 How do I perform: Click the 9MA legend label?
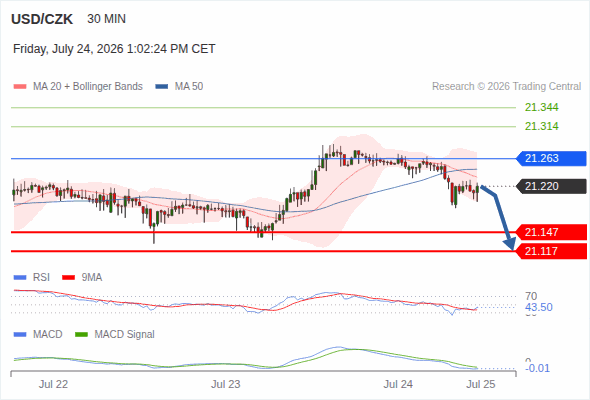click(x=92, y=278)
